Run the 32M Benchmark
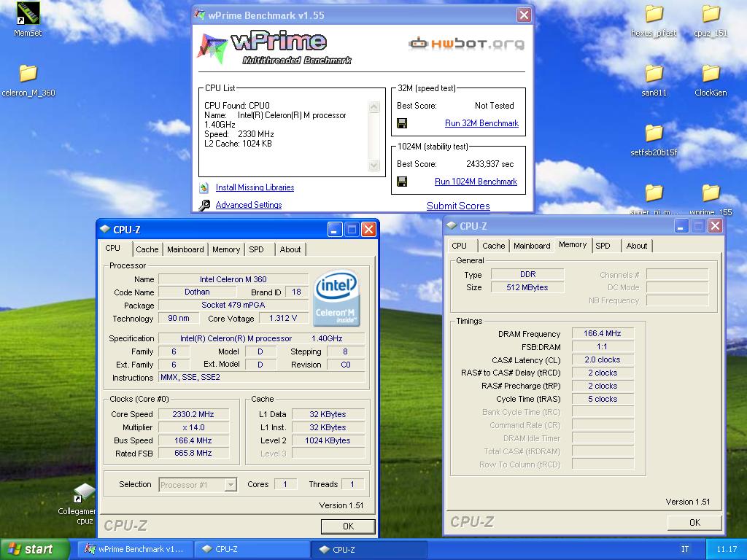Image resolution: width=747 pixels, height=560 pixels. coord(481,123)
